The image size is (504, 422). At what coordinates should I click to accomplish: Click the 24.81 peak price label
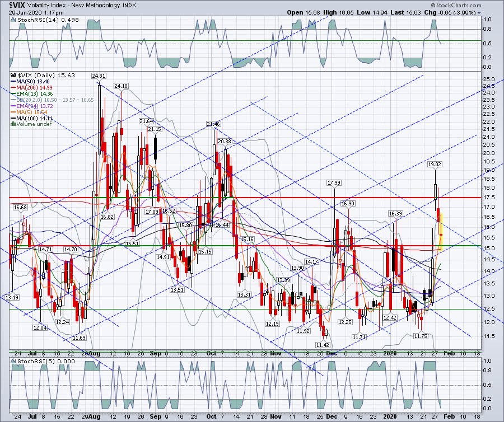click(x=99, y=76)
